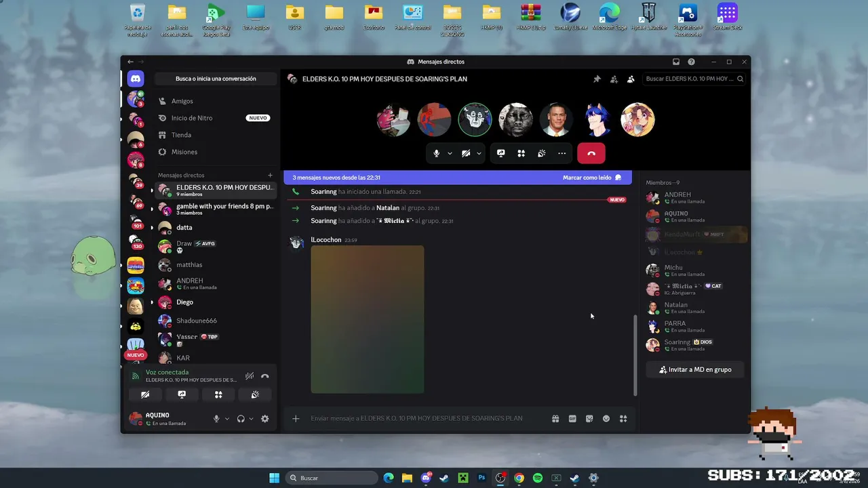Share screen button in voice panel

pos(182,394)
